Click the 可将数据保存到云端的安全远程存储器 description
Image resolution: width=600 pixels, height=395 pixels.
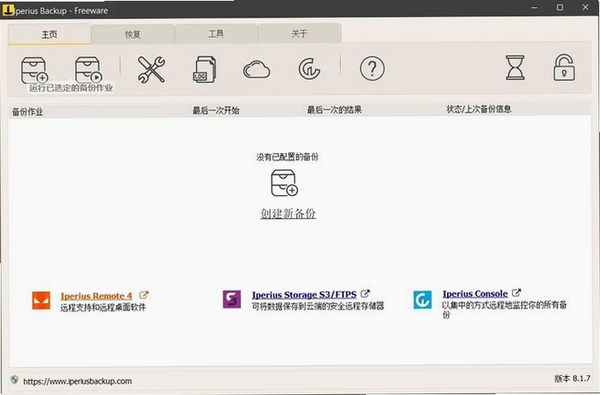coord(318,306)
